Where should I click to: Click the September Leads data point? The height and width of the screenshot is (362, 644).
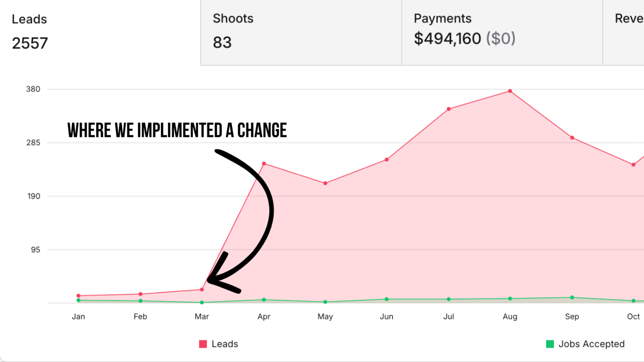(x=572, y=138)
